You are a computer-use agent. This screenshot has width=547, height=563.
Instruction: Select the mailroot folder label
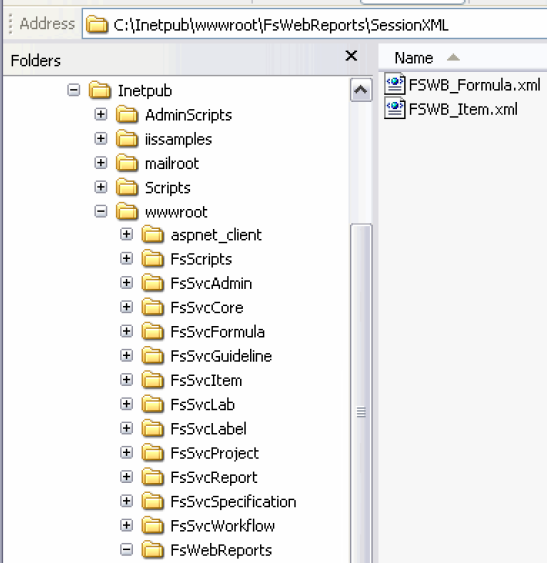172,164
